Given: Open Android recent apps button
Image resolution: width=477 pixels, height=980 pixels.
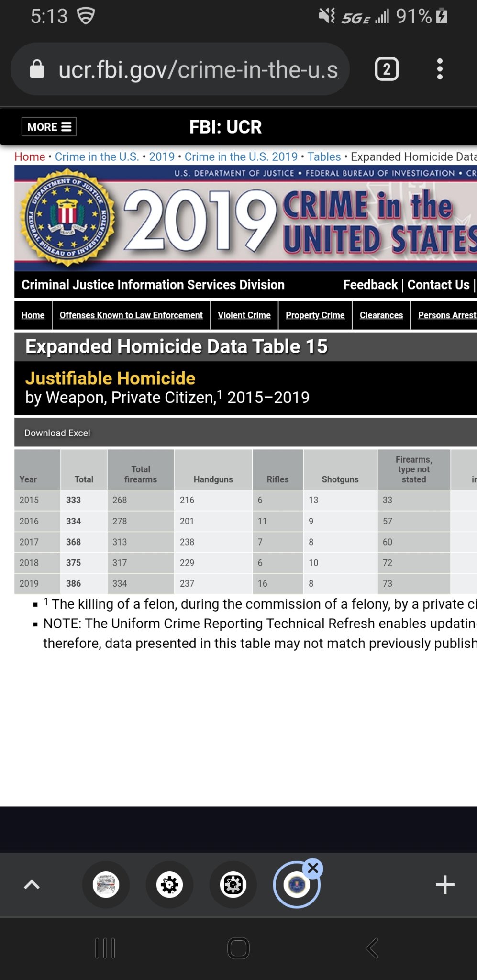Looking at the screenshot, I should pyautogui.click(x=105, y=948).
